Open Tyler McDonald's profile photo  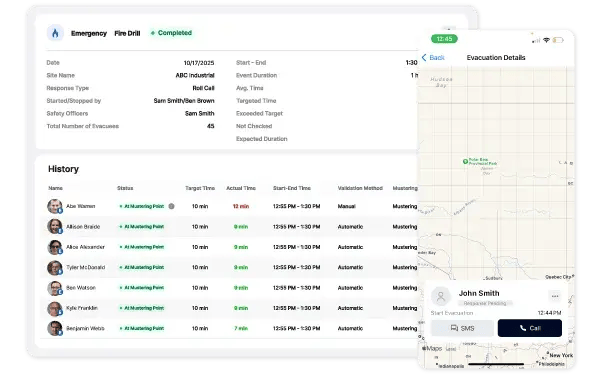(55, 267)
